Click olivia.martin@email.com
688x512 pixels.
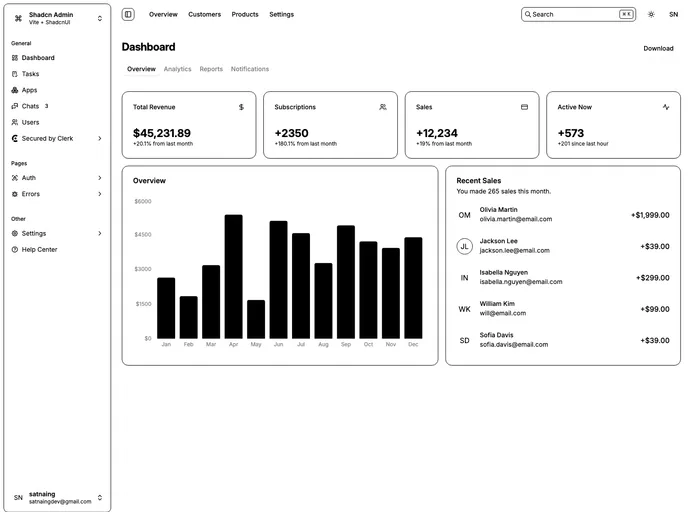click(516, 219)
